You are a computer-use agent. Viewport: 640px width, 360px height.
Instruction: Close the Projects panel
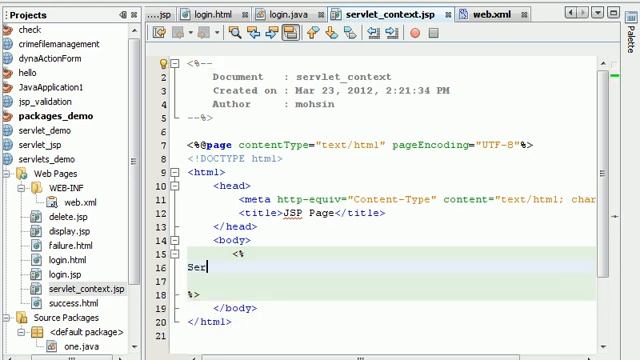pyautogui.click(x=134, y=15)
